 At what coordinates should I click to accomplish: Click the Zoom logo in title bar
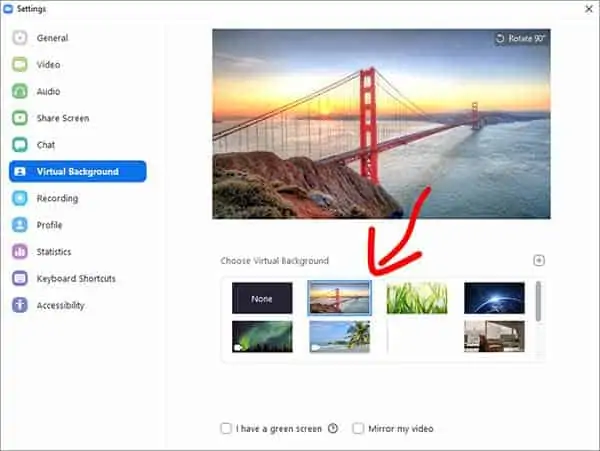[8, 8]
